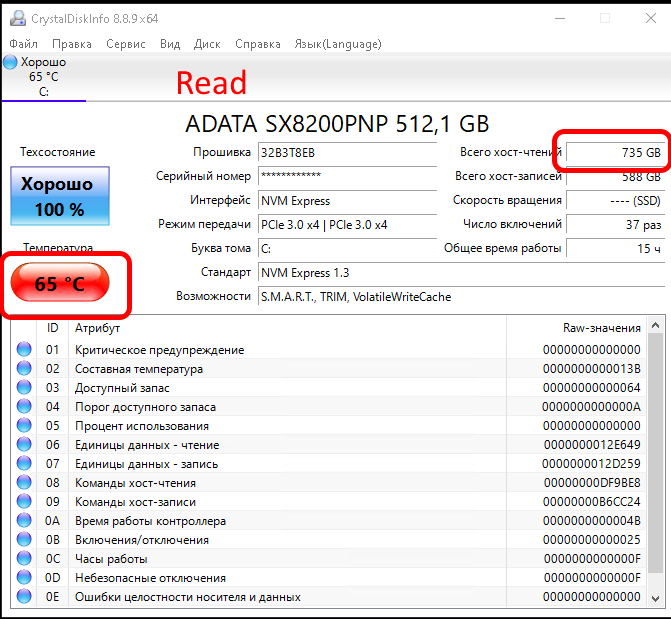Click the masked Серийный номер field

coord(347,176)
